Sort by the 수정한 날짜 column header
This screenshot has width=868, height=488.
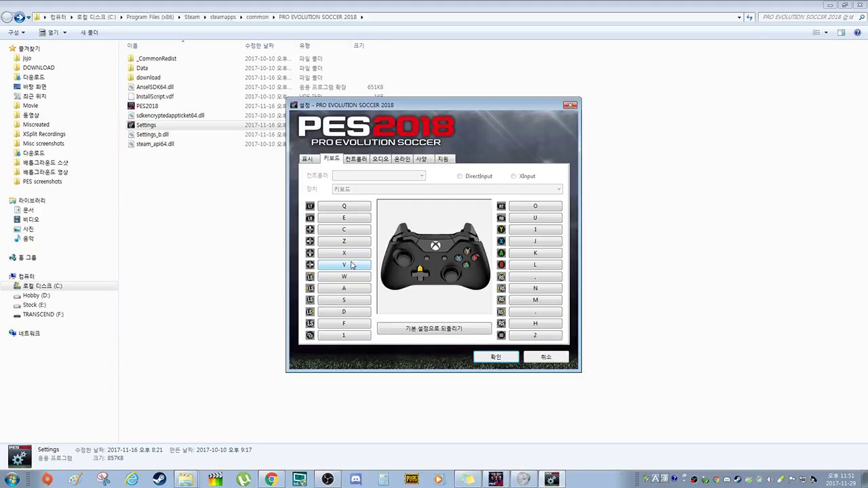[259, 45]
